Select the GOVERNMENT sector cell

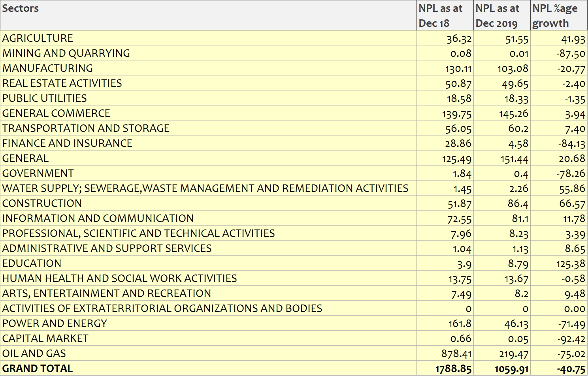(x=38, y=173)
